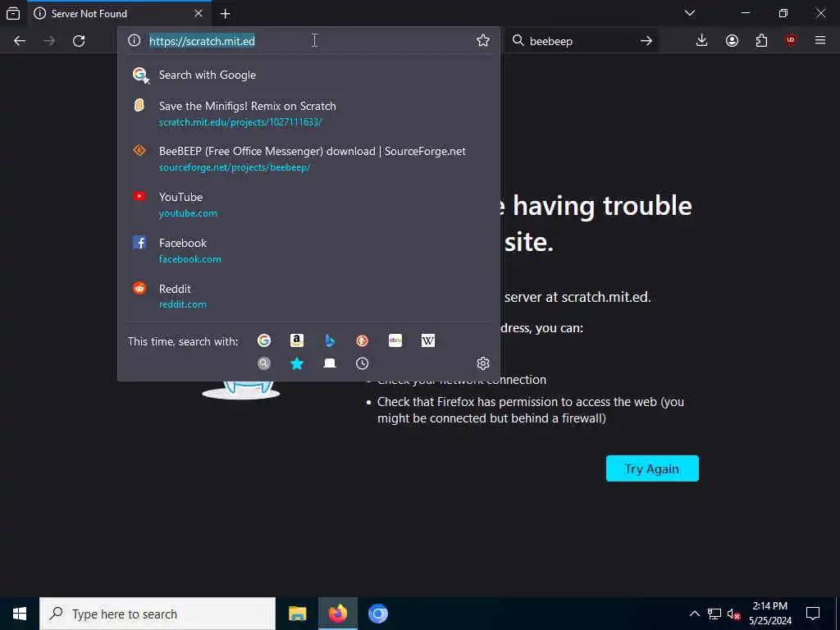Image resolution: width=840 pixels, height=630 pixels.
Task: Search this time with Bing icon
Action: click(330, 340)
